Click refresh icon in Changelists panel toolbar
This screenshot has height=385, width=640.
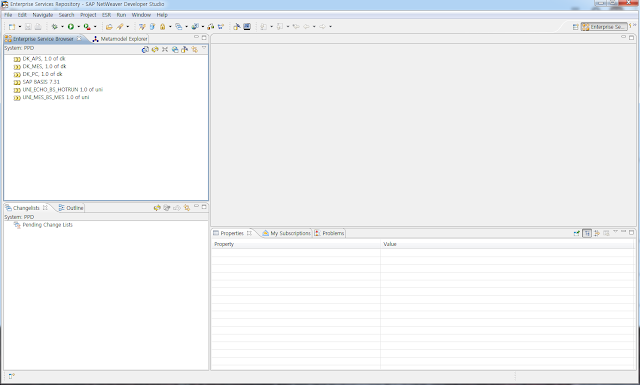[157, 208]
